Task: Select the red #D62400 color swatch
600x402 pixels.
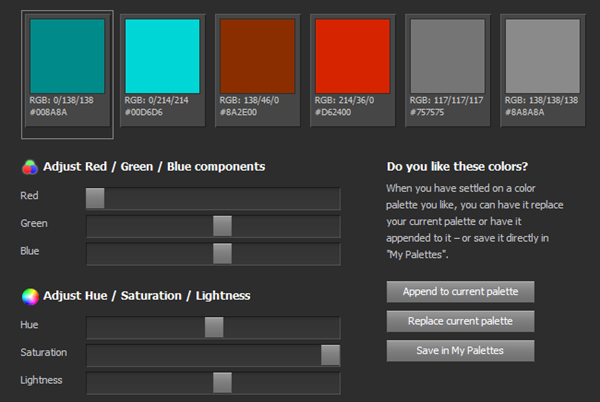Action: pos(352,56)
